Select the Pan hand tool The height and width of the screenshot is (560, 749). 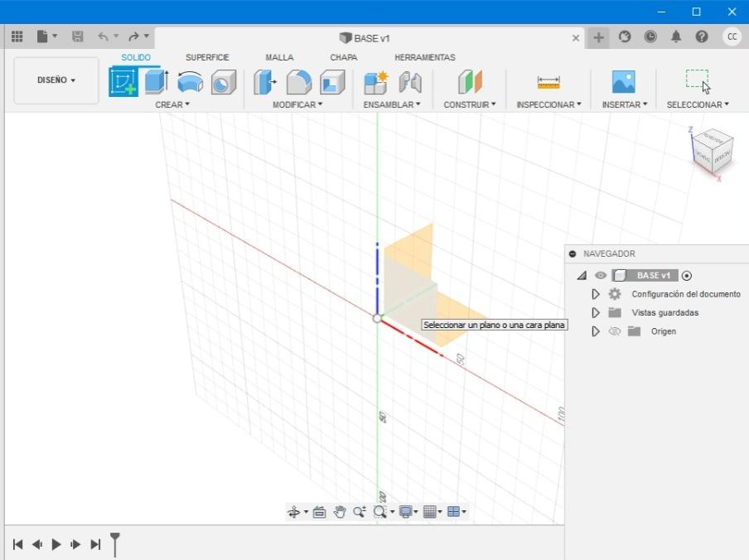click(339, 512)
